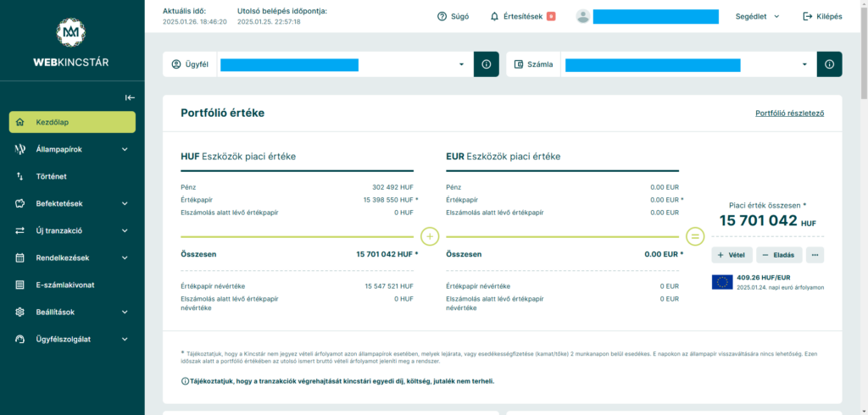
Task: Collapse the sidebar with the arrow icon
Action: point(130,97)
